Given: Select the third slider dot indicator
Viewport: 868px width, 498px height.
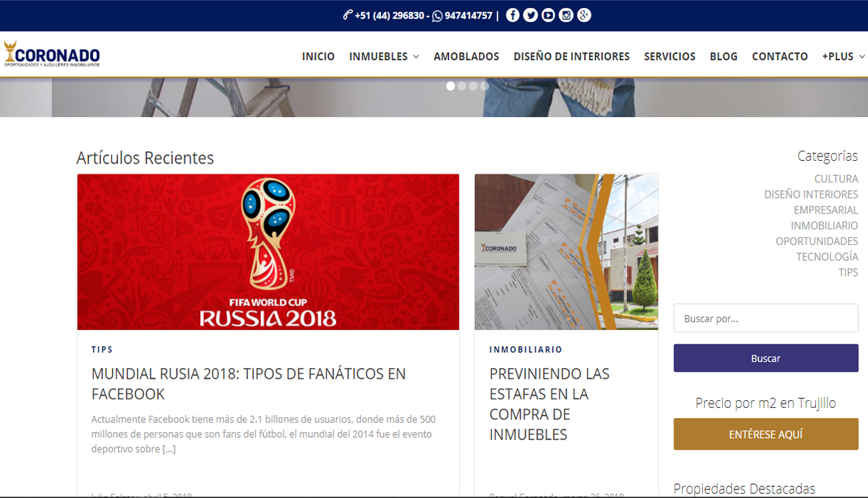Looking at the screenshot, I should [473, 86].
